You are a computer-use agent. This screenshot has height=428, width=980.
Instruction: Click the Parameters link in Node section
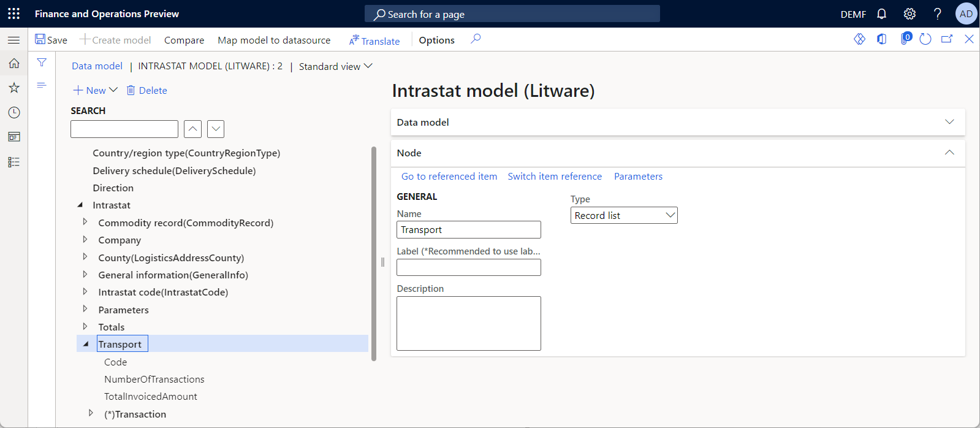638,176
